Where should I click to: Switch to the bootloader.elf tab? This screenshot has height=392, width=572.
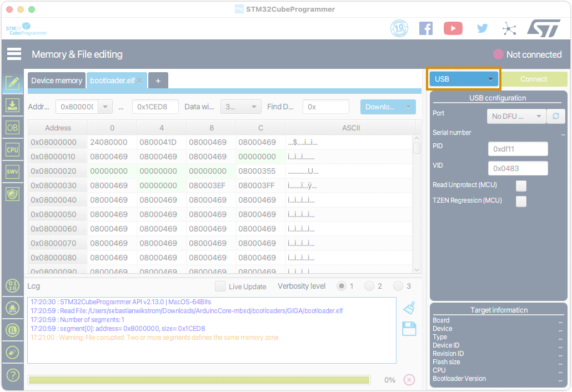(112, 81)
